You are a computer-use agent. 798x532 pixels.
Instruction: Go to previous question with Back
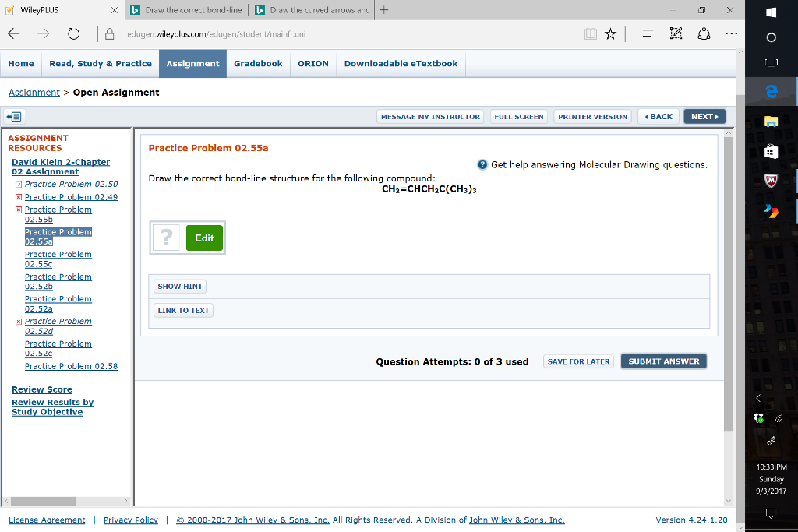(659, 117)
